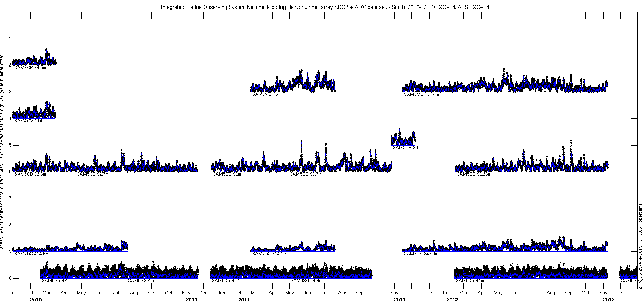Click the 'SAM2CP 94.5m' series label
The image size is (644, 304).
click(x=30, y=68)
